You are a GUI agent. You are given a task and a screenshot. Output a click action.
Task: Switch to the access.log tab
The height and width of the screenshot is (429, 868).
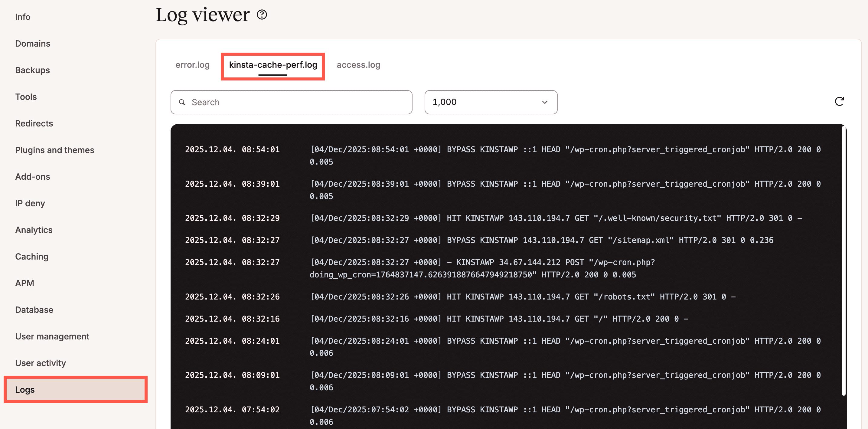coord(358,65)
